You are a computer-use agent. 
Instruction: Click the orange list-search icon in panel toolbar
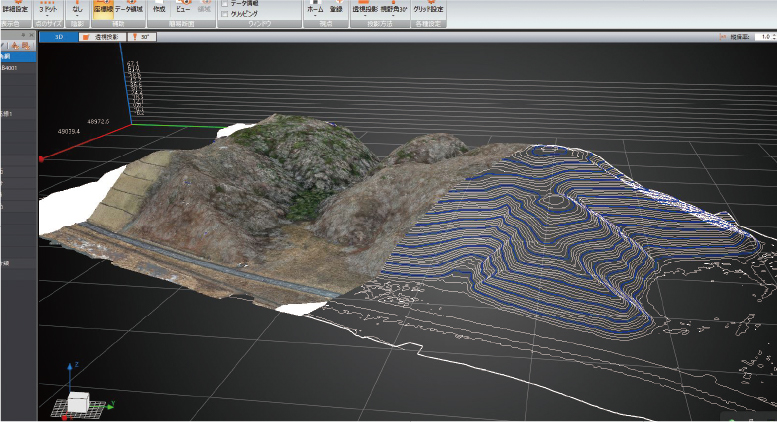26,46
